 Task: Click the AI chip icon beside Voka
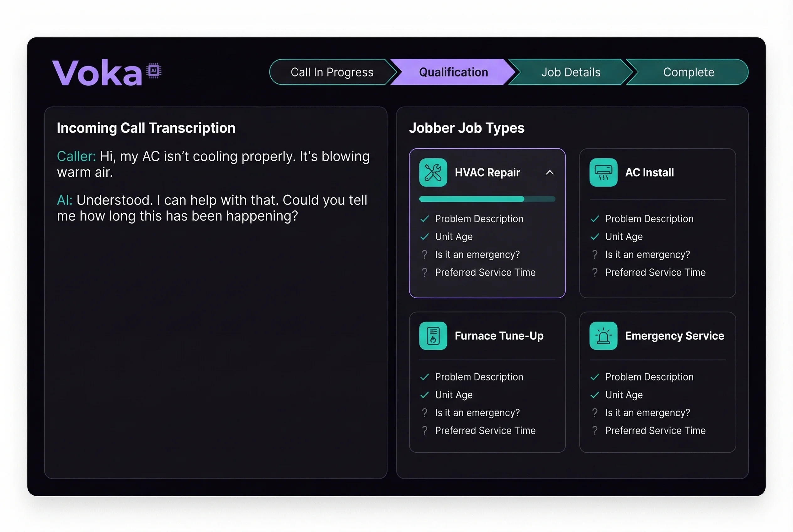[154, 71]
